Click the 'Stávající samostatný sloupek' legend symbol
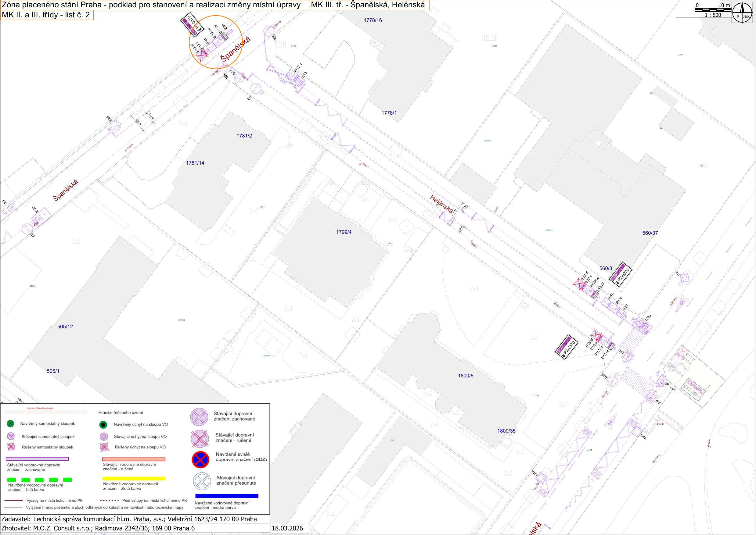The height and width of the screenshot is (535, 756). (x=11, y=436)
